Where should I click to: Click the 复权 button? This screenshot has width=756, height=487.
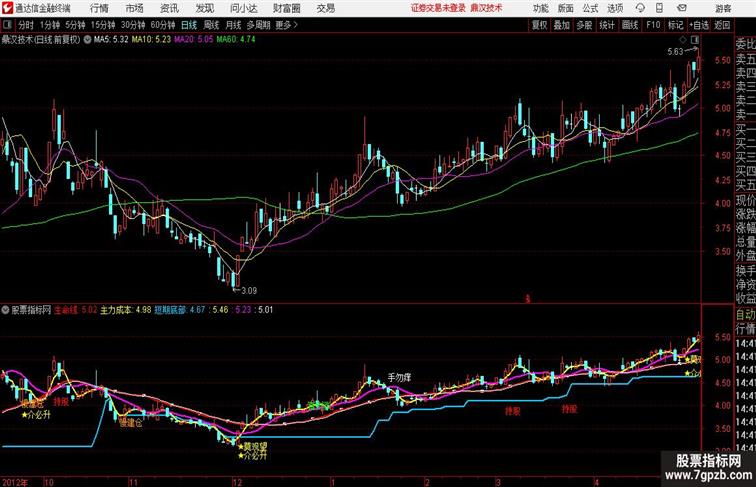[x=540, y=25]
